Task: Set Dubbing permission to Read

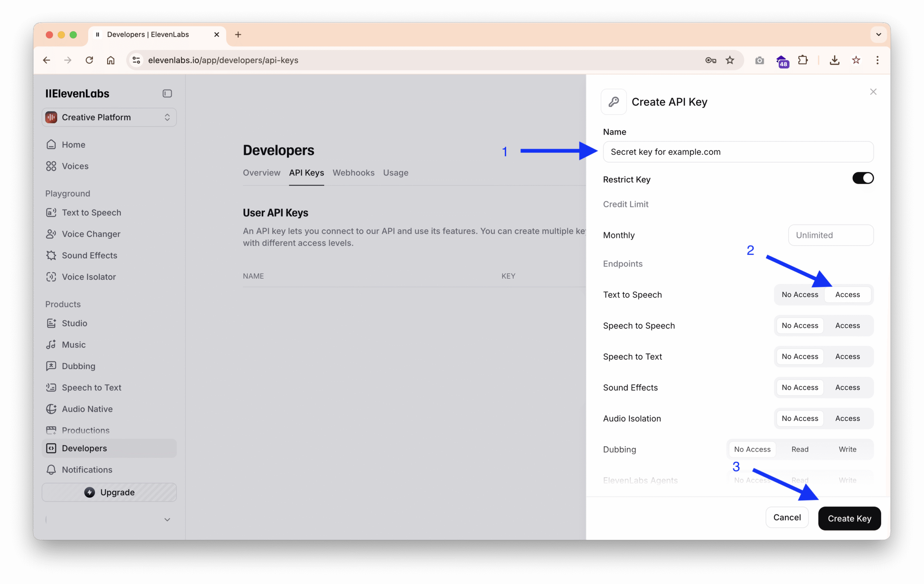Action: point(800,449)
